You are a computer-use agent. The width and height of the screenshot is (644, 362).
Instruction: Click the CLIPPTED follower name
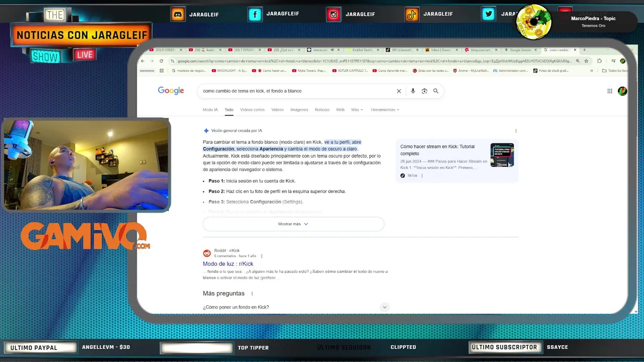pyautogui.click(x=403, y=347)
